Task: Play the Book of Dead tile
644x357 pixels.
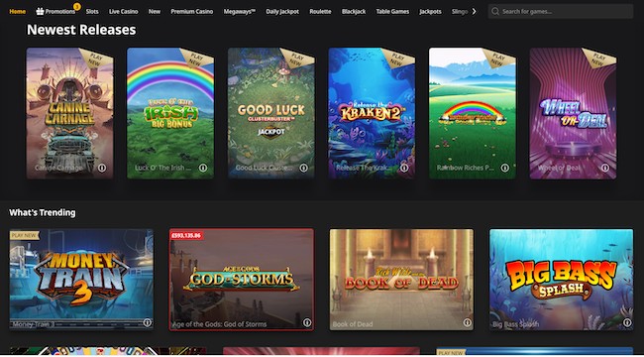Action: (x=401, y=280)
